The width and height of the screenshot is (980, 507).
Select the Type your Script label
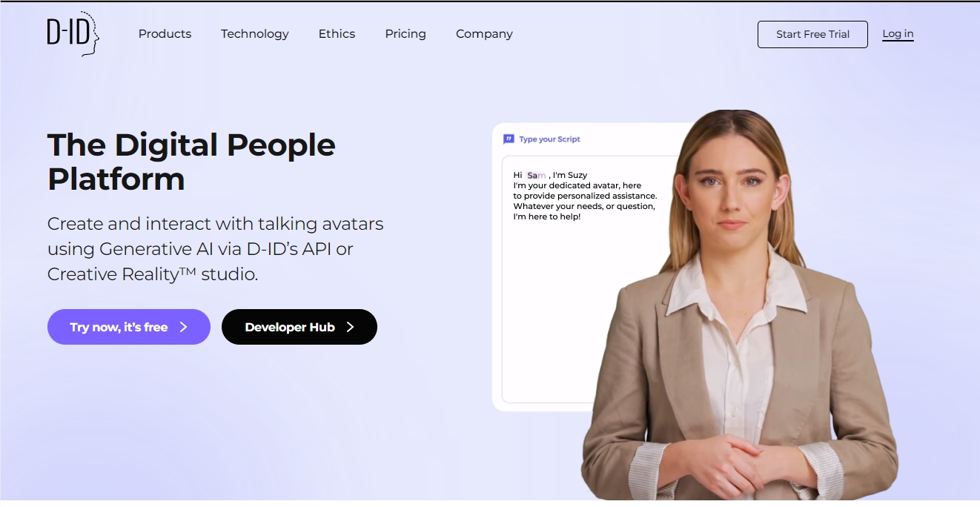click(549, 139)
